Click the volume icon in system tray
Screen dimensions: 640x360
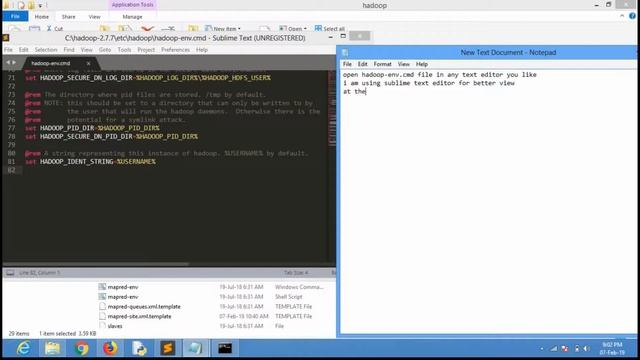point(587,349)
